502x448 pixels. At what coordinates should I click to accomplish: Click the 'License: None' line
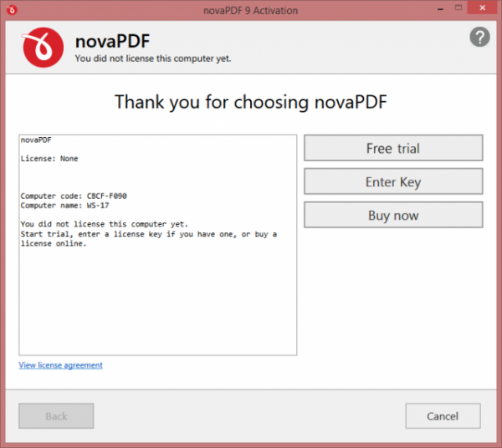click(49, 158)
